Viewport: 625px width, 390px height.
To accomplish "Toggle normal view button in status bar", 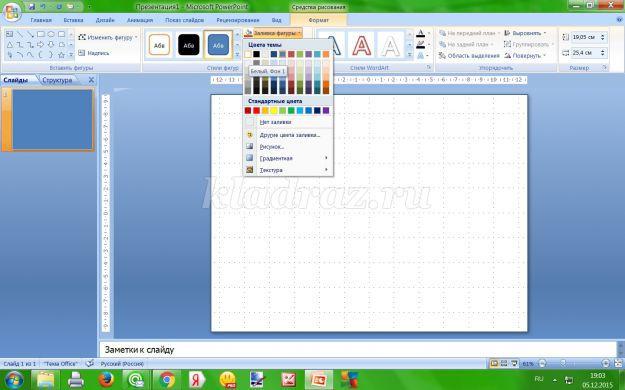I will [494, 363].
